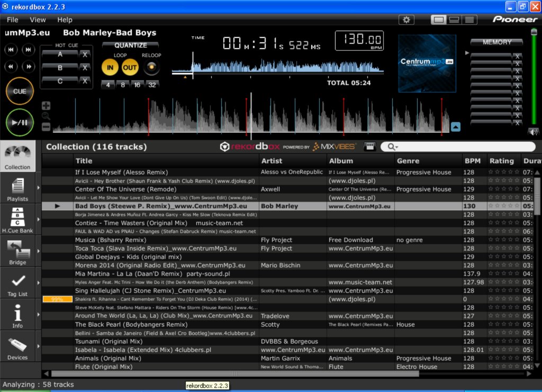Click the column chooser icon beside search
Screen dimensions: 542x392
(x=369, y=147)
